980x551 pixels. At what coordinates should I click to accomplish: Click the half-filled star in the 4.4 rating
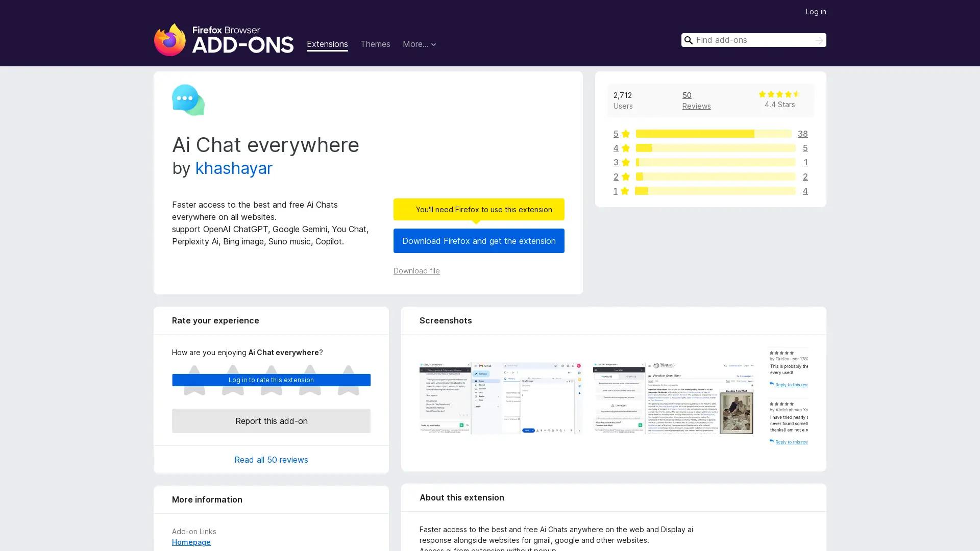796,94
